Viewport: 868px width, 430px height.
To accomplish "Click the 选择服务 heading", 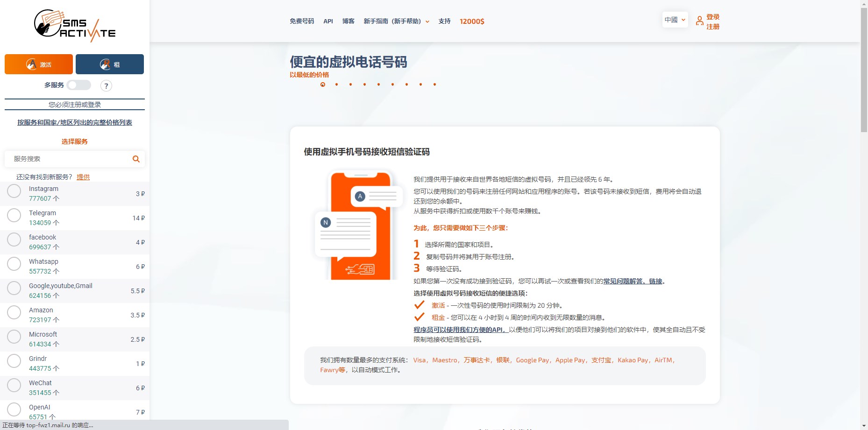I will [x=75, y=141].
